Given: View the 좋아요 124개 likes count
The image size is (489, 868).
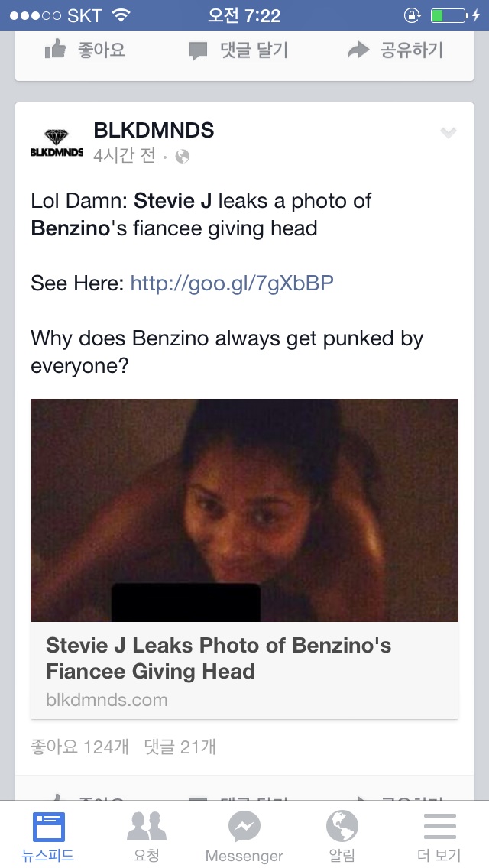Looking at the screenshot, I should tap(80, 747).
